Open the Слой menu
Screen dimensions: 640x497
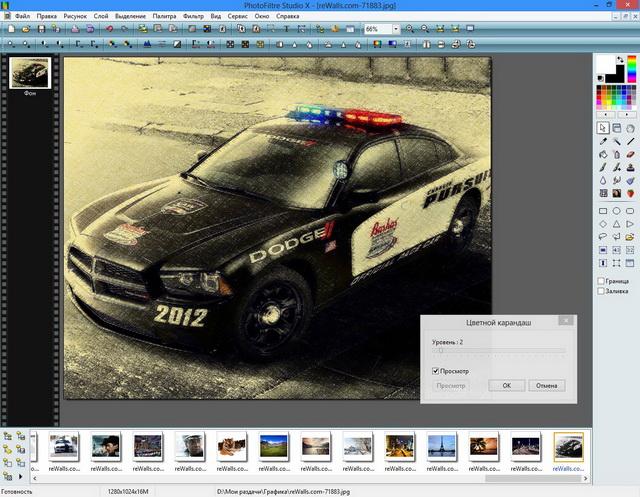point(101,16)
